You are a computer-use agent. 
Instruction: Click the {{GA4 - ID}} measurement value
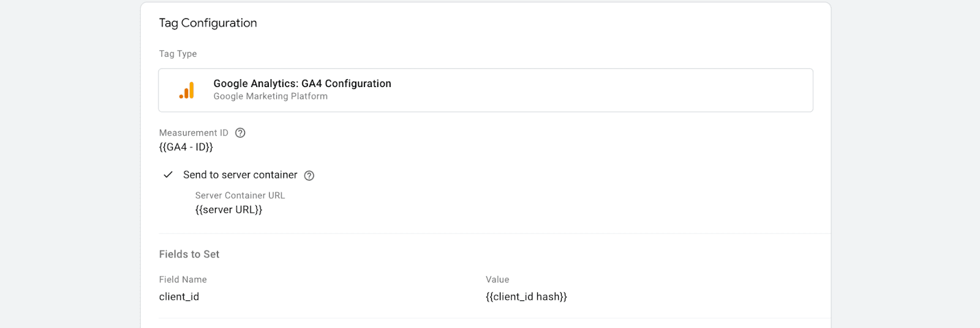[186, 147]
